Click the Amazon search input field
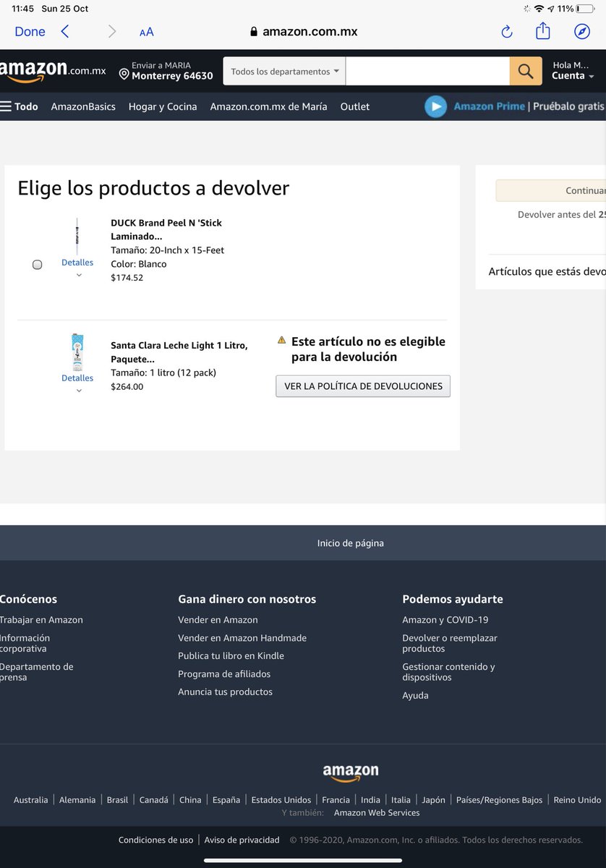The image size is (606, 868). click(427, 71)
